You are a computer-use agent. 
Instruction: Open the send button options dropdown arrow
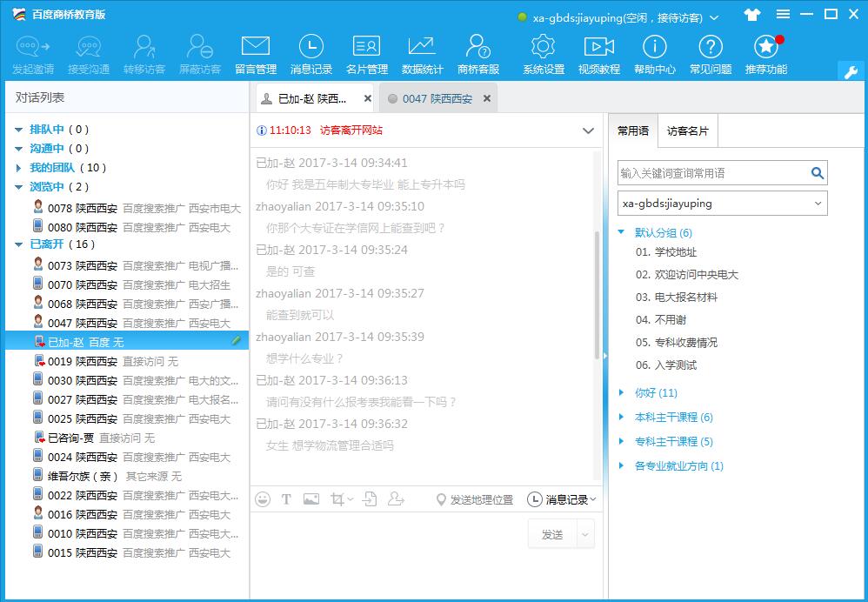(x=585, y=534)
